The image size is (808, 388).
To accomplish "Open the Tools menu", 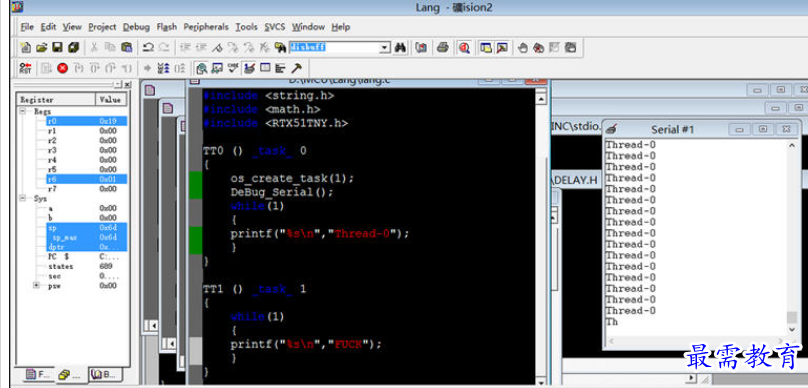I will (247, 27).
